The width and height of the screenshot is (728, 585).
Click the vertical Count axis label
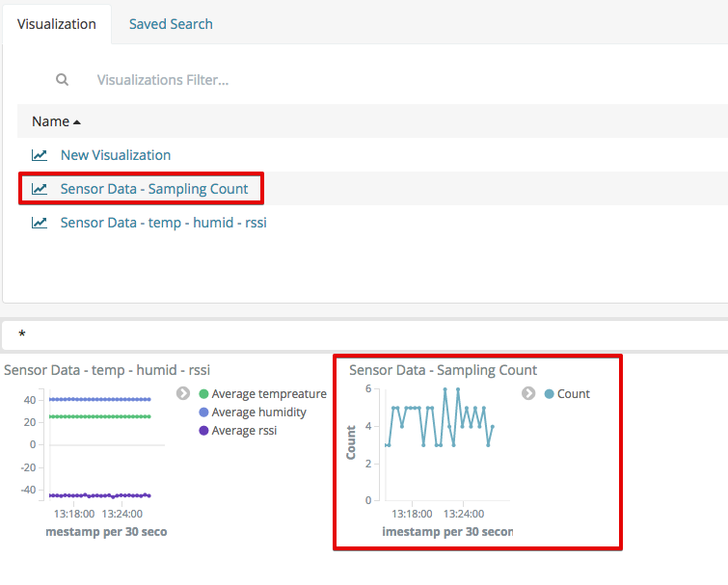(x=351, y=442)
